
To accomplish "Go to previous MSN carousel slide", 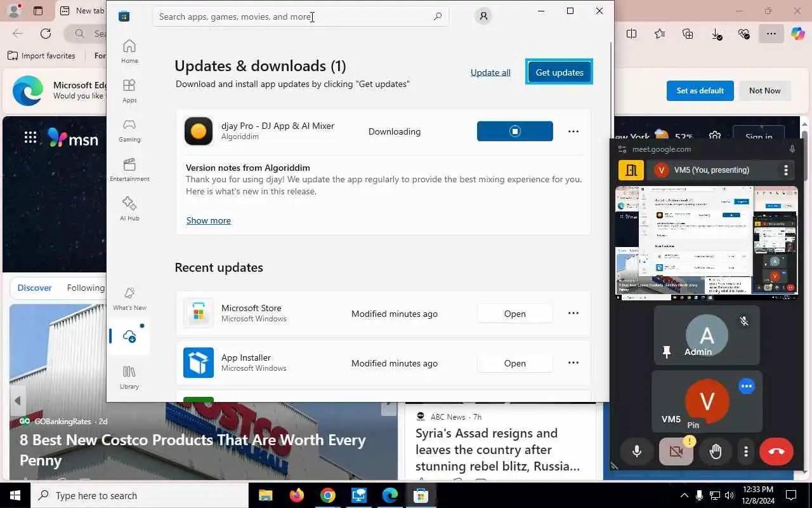I will 18,401.
